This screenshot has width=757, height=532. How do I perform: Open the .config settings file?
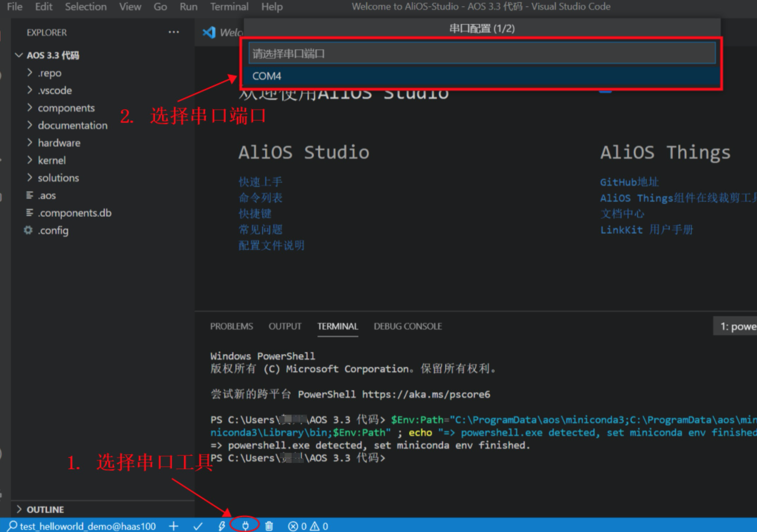[53, 230]
